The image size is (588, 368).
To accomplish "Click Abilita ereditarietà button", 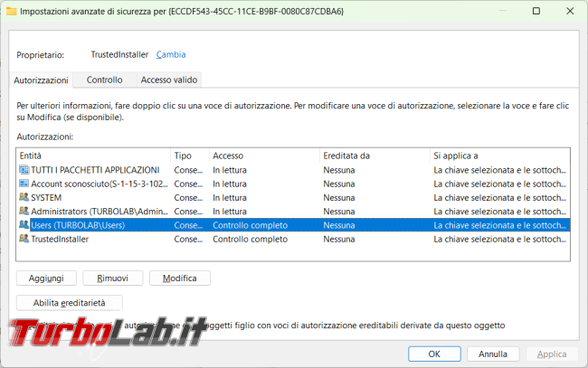I will [x=70, y=303].
